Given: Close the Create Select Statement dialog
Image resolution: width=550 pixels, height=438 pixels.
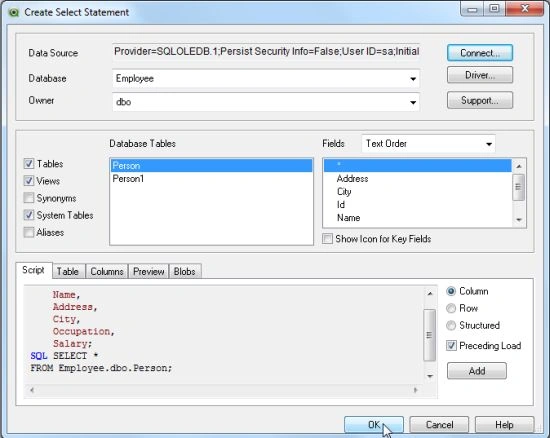Looking at the screenshot, I should pos(525,9).
